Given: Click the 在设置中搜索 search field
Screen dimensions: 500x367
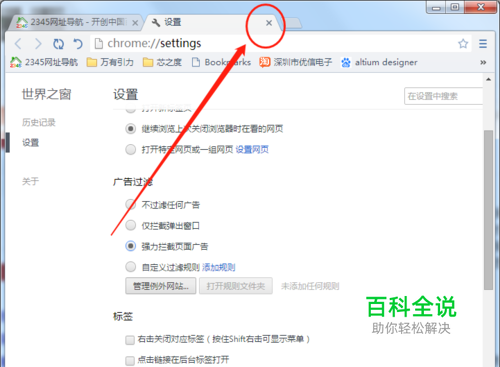Looking at the screenshot, I should [443, 96].
